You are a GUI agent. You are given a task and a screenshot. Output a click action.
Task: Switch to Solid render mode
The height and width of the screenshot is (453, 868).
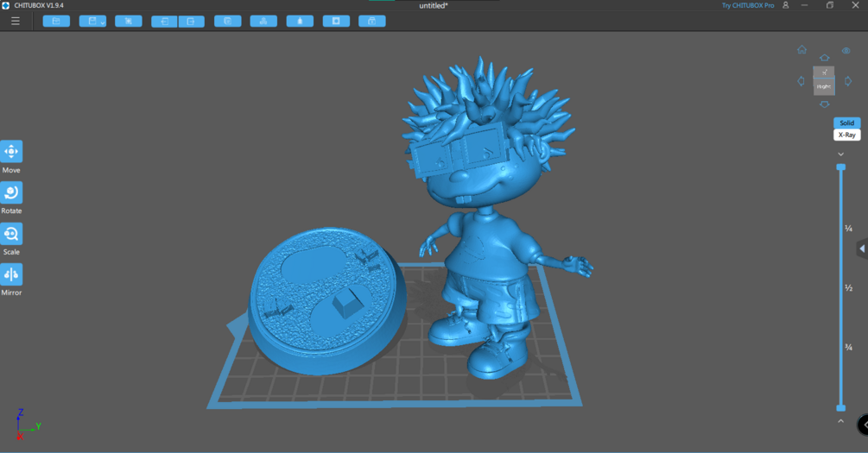click(x=847, y=123)
